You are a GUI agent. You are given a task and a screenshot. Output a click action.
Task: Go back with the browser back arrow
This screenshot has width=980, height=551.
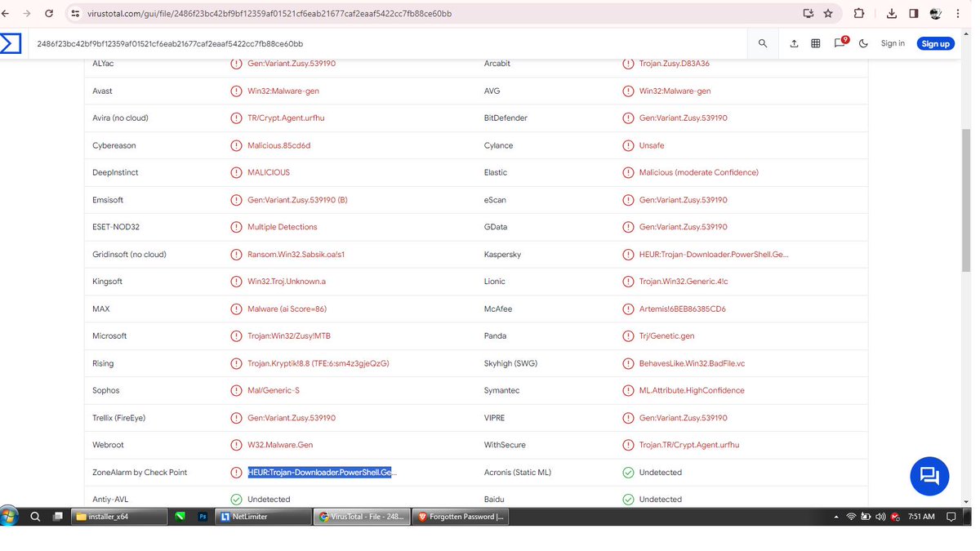click(7, 14)
